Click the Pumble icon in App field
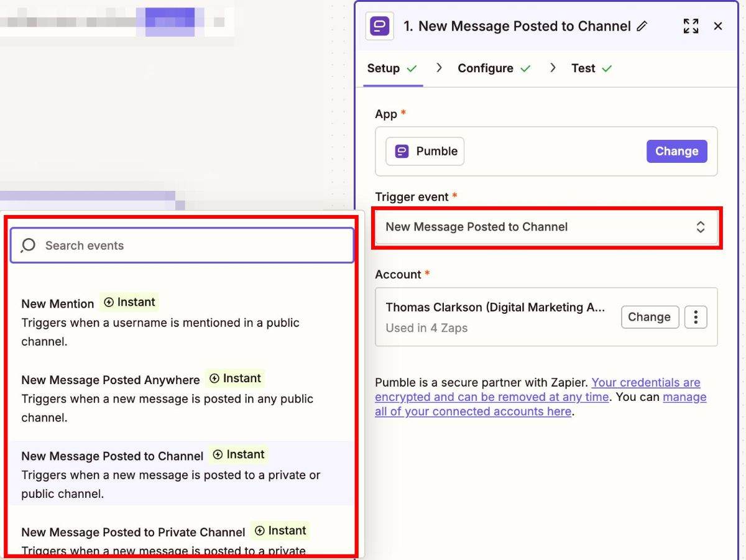Image resolution: width=746 pixels, height=560 pixels. 402,152
